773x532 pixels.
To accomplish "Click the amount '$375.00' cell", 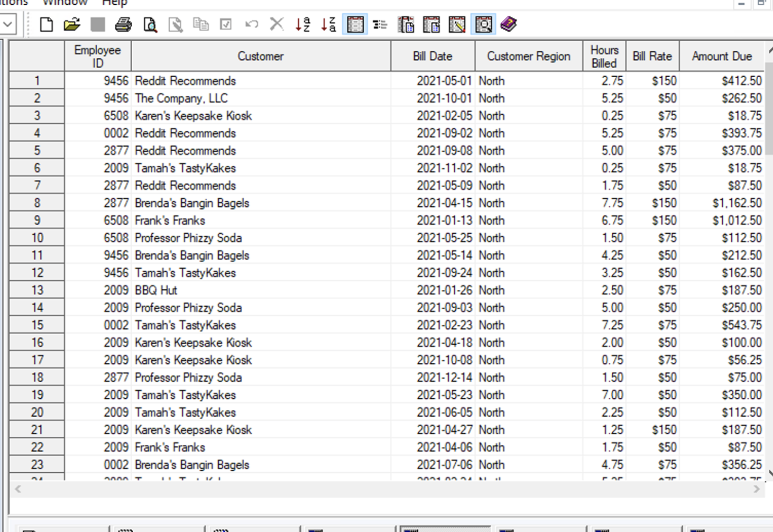I will (x=722, y=151).
